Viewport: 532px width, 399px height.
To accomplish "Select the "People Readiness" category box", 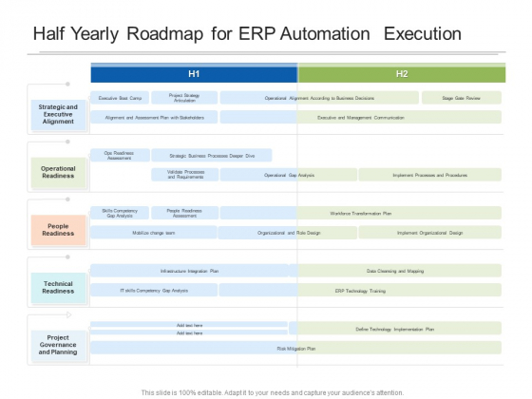I will pos(58,230).
